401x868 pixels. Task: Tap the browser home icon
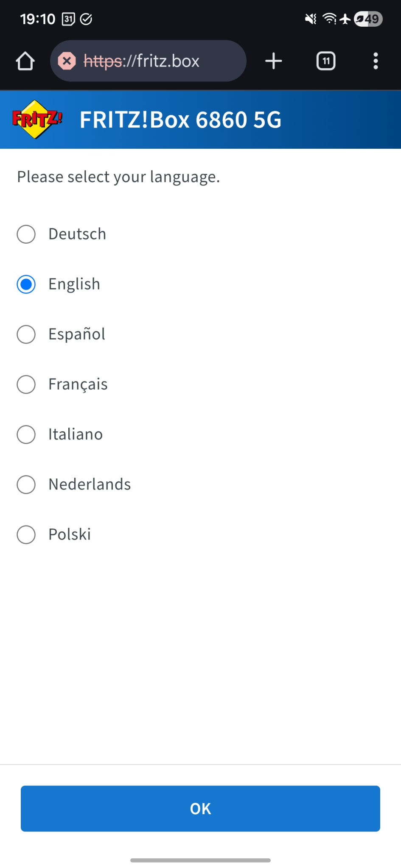point(25,61)
